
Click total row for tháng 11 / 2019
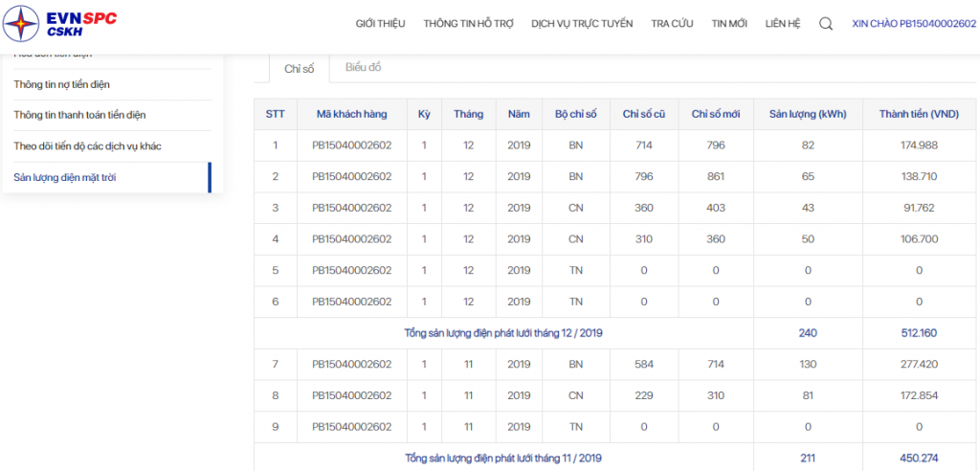tap(503, 458)
